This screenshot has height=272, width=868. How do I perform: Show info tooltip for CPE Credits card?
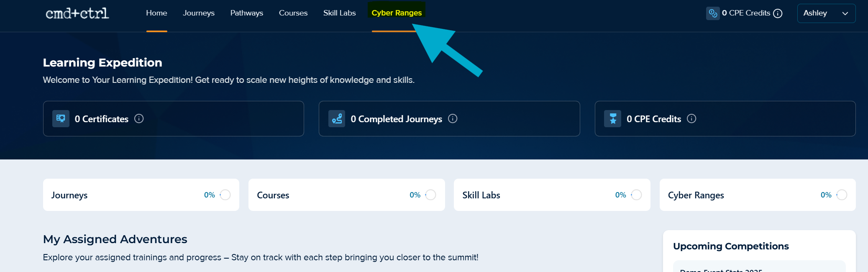[691, 119]
